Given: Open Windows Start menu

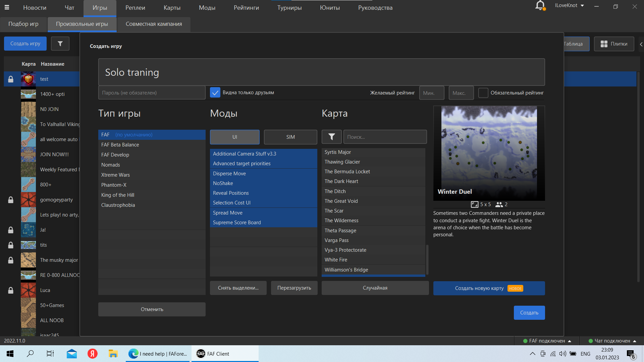Looking at the screenshot, I should pyautogui.click(x=10, y=354).
